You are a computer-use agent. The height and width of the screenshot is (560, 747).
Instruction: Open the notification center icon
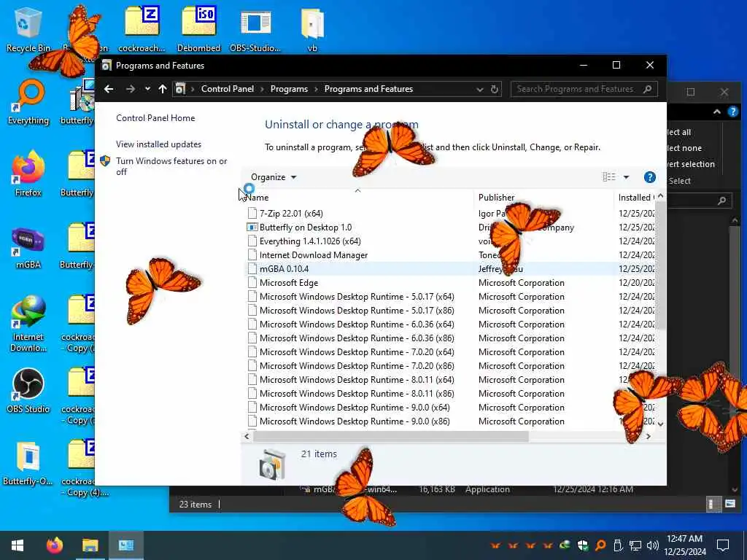[x=723, y=545]
